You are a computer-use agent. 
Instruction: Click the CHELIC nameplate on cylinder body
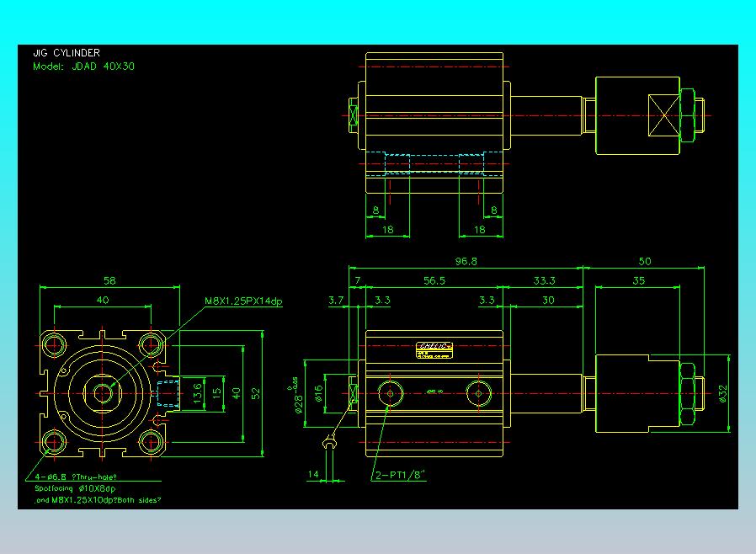[x=434, y=350]
